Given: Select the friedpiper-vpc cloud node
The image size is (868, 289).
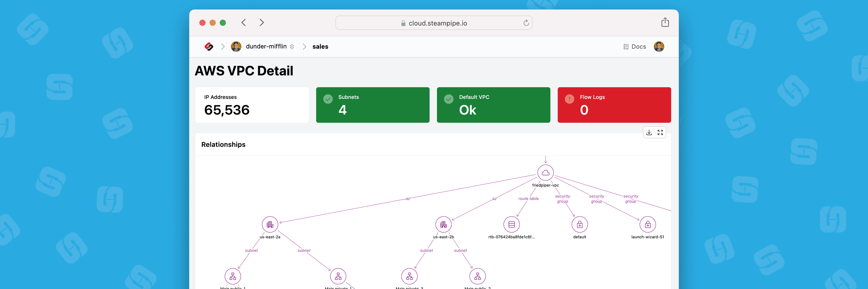Looking at the screenshot, I should [x=545, y=172].
